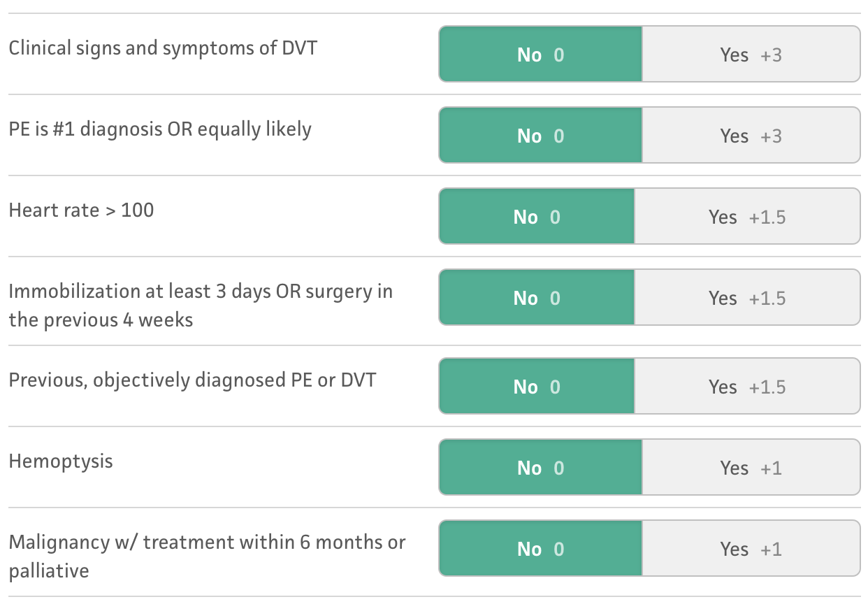Image resolution: width=868 pixels, height=611 pixels.
Task: Click the PE is #1 diagnosis label
Action: point(160,129)
